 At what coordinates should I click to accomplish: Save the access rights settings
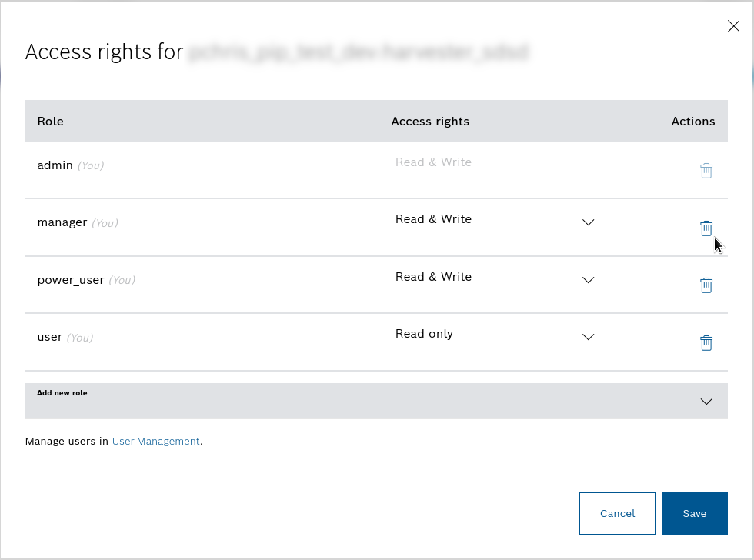tap(694, 513)
